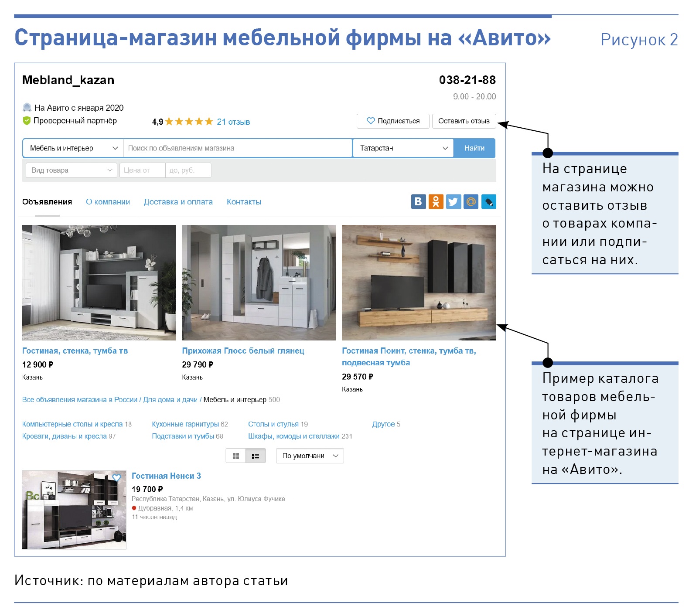The width and height of the screenshot is (689, 616).
Task: Open the По умолчанию sorting dropdown
Action: 310,456
